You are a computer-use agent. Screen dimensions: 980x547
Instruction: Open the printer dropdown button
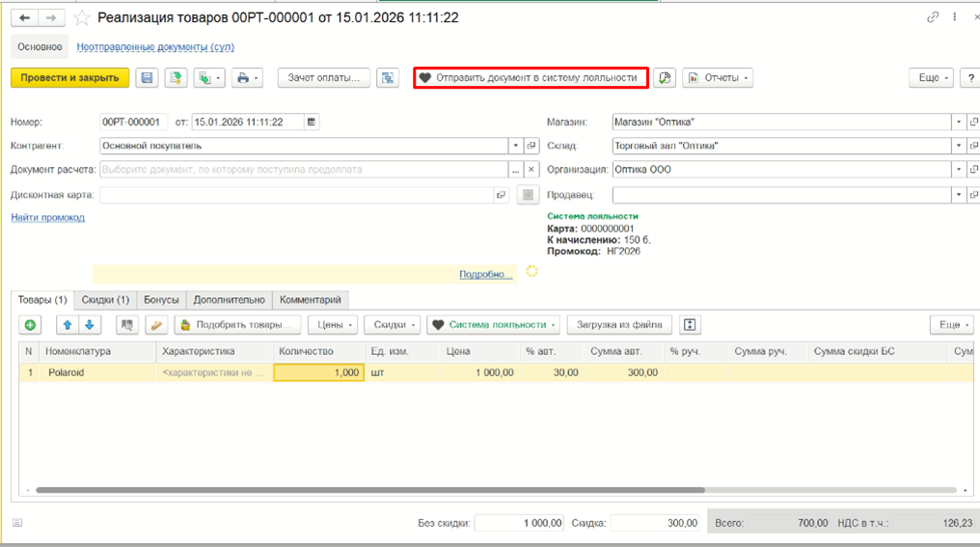tap(247, 78)
